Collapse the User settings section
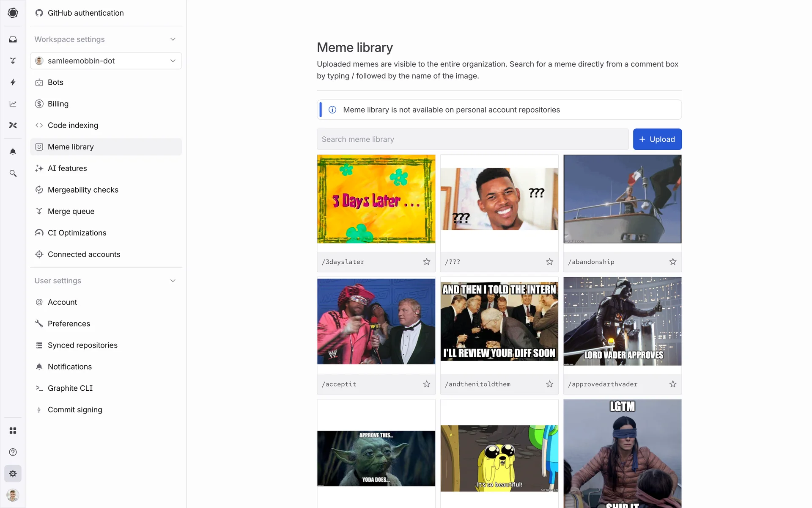Viewport: 812px width, 508px height. click(173, 281)
